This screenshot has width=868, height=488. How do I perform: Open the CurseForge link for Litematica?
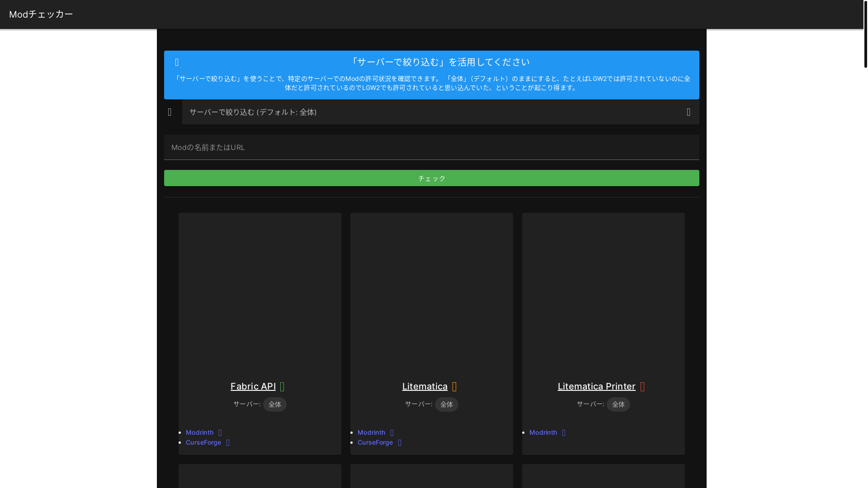coord(375,442)
